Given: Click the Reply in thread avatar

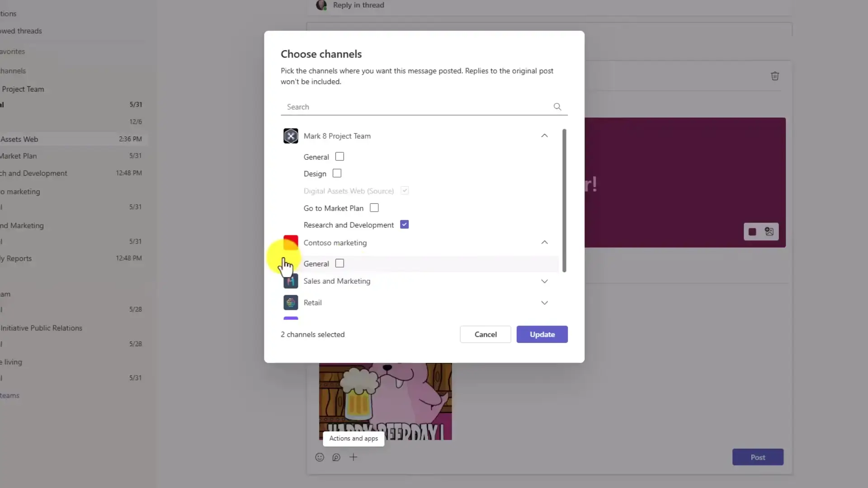Looking at the screenshot, I should point(321,5).
